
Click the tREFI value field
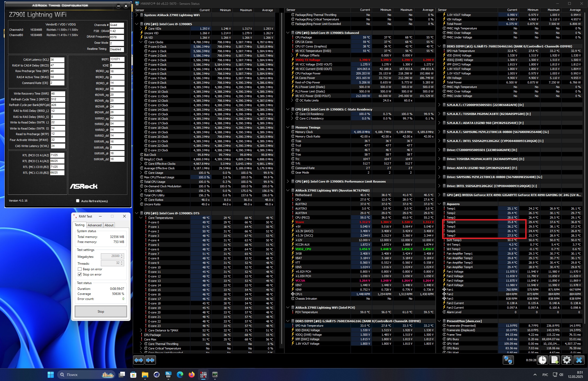point(117,60)
